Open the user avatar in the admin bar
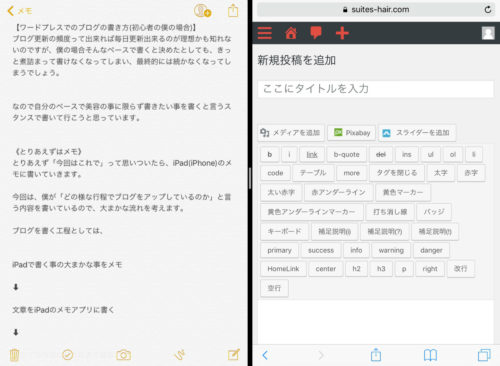500x366 pixels. [488, 33]
